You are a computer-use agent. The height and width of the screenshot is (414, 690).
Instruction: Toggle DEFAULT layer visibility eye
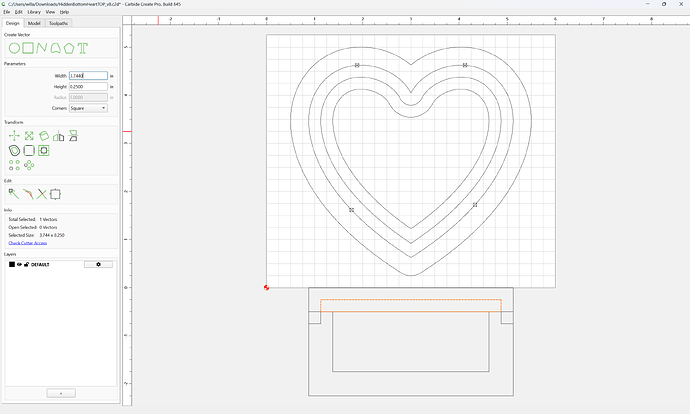pyautogui.click(x=19, y=264)
